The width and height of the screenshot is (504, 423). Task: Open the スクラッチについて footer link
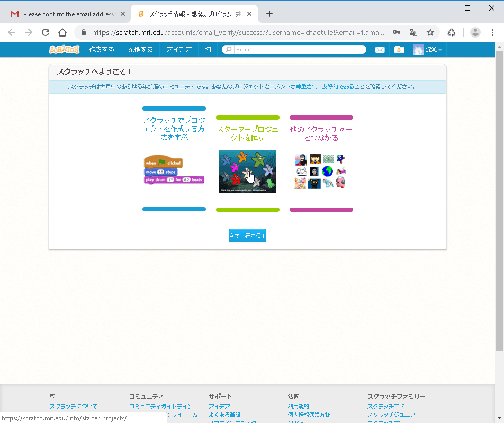point(73,406)
